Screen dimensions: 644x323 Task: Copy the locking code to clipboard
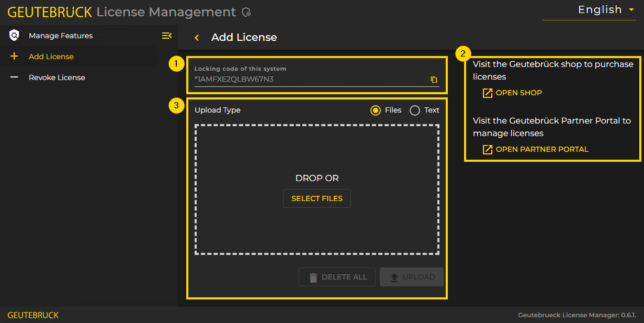[434, 80]
